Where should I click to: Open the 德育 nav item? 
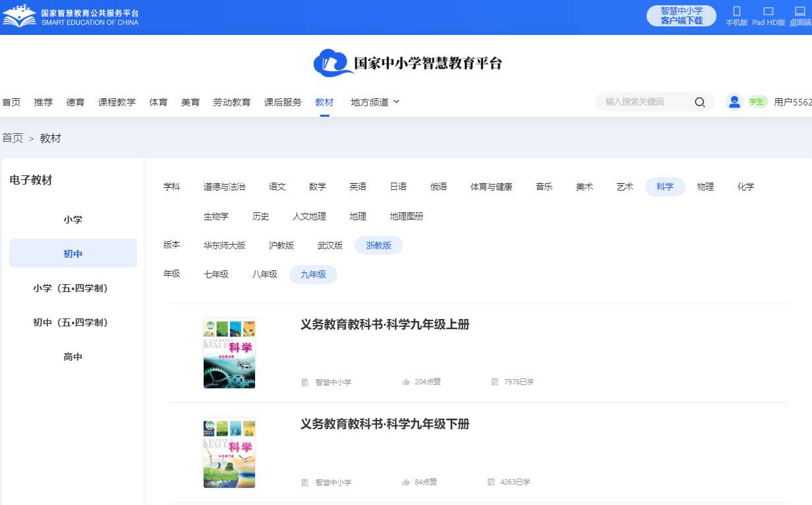click(75, 102)
